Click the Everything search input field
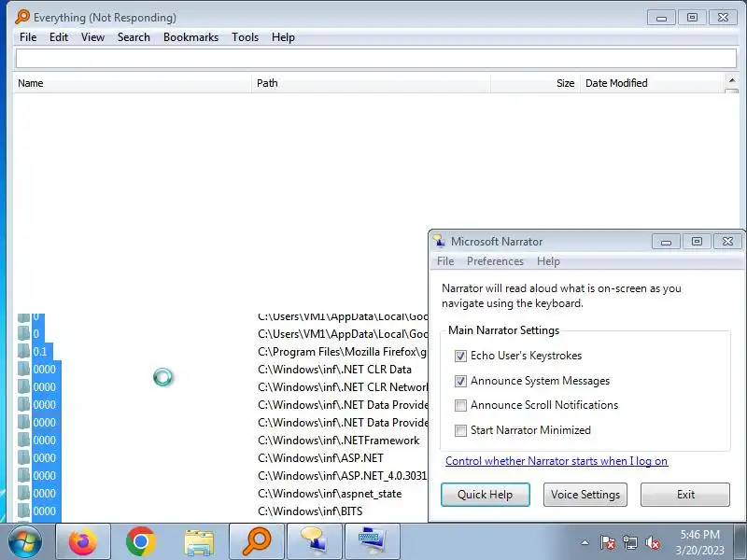The image size is (747, 560). [376, 59]
